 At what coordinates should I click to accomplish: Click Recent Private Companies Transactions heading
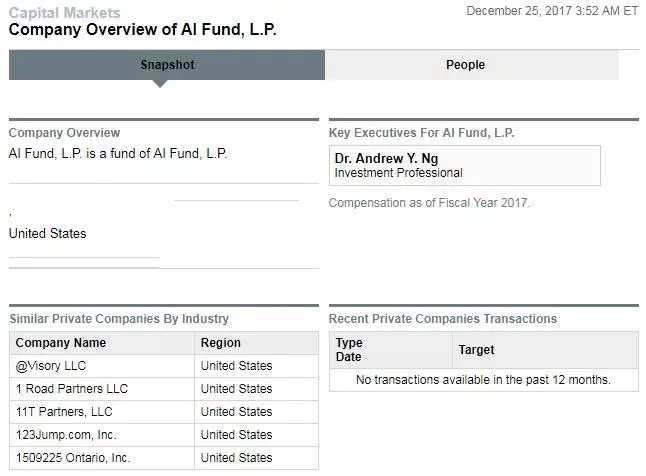(x=443, y=319)
